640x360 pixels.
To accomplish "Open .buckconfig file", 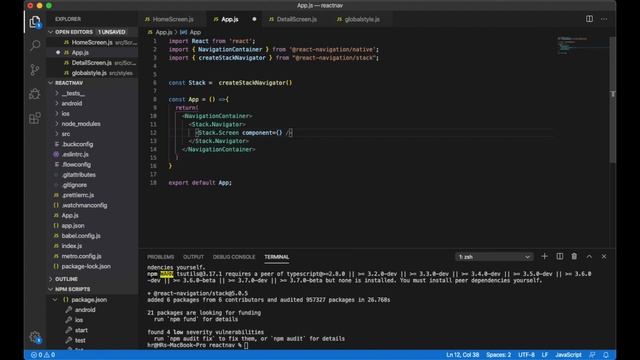I will pyautogui.click(x=77, y=144).
